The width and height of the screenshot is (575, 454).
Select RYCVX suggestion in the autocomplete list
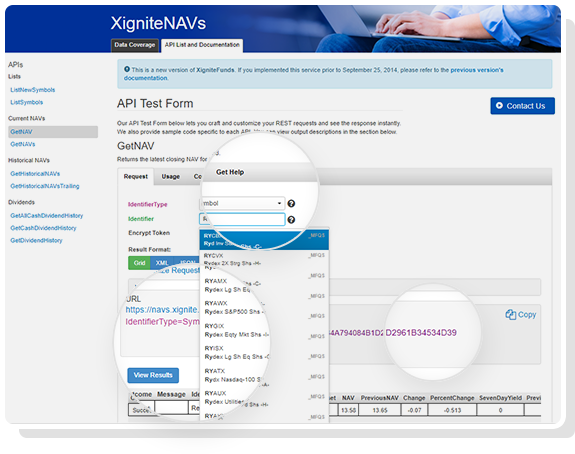point(264,259)
